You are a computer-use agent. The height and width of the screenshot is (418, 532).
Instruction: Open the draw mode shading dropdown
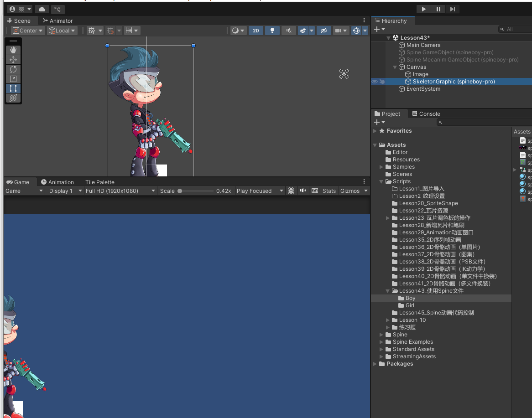[238, 31]
